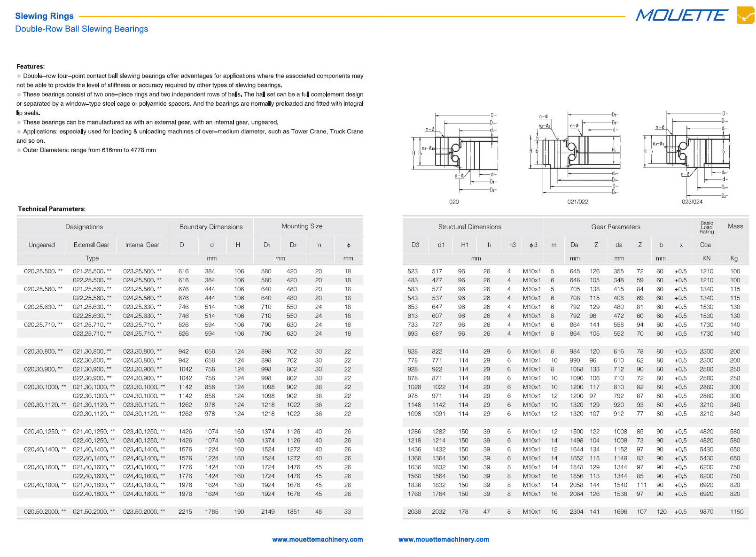Click the Boundary Dimensions header
This screenshot has width=756, height=557.
coord(211,227)
